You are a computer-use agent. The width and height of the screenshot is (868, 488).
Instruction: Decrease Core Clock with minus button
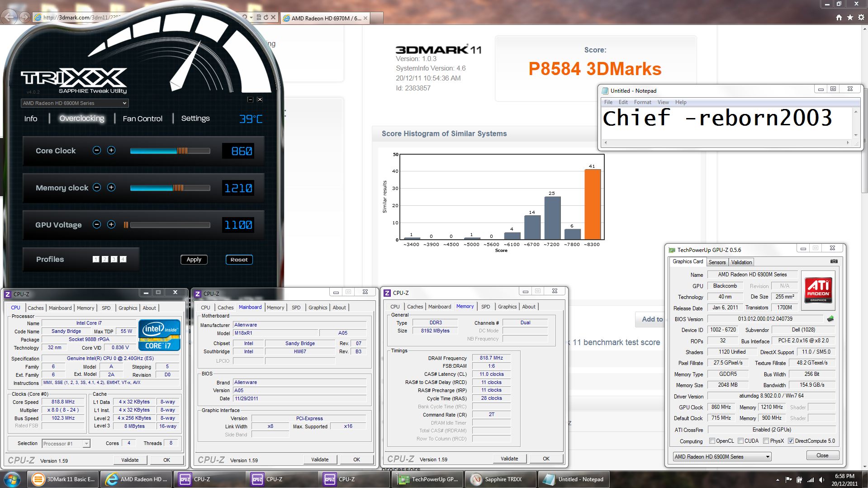96,150
